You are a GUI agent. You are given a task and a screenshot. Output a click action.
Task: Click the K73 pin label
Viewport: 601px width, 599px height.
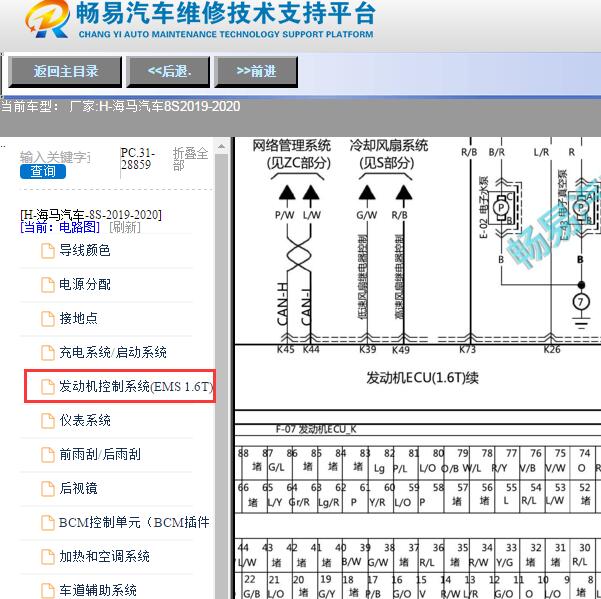pos(467,350)
